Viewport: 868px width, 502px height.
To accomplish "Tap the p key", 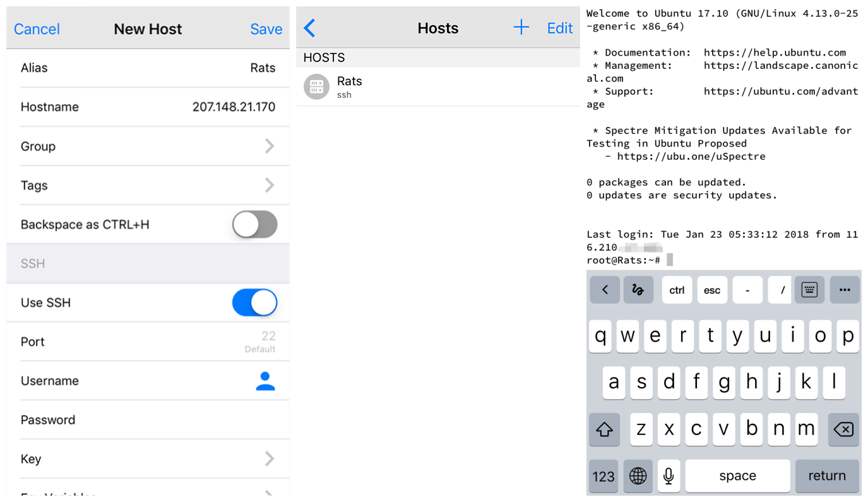I will (x=848, y=336).
